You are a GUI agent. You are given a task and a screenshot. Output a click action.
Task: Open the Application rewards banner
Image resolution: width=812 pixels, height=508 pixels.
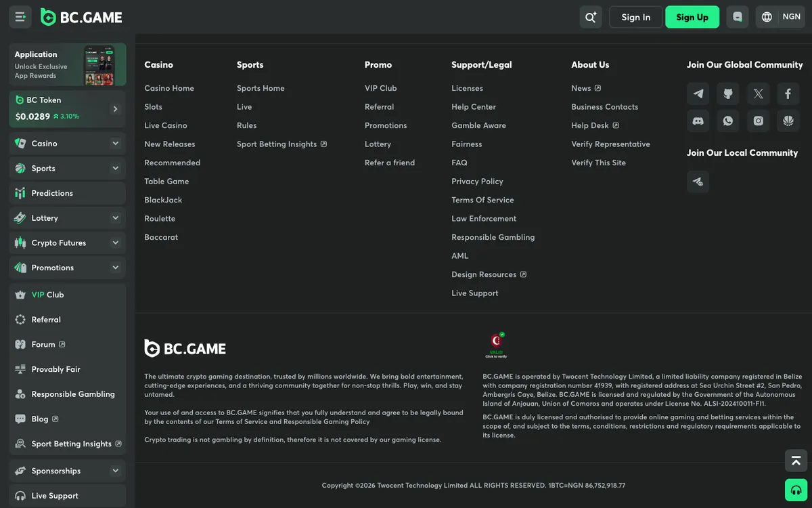68,65
